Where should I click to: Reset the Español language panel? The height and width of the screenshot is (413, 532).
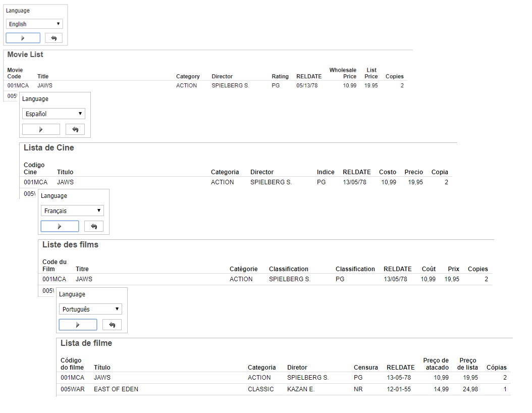pos(75,129)
